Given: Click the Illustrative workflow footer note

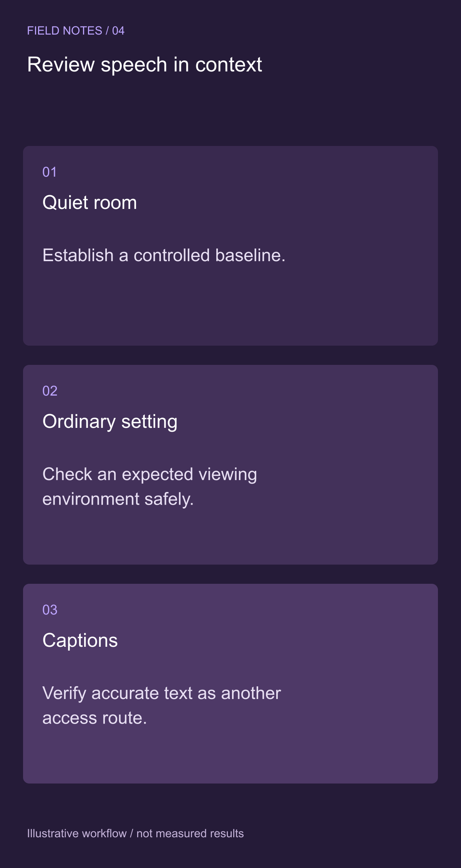Looking at the screenshot, I should click(x=135, y=833).
